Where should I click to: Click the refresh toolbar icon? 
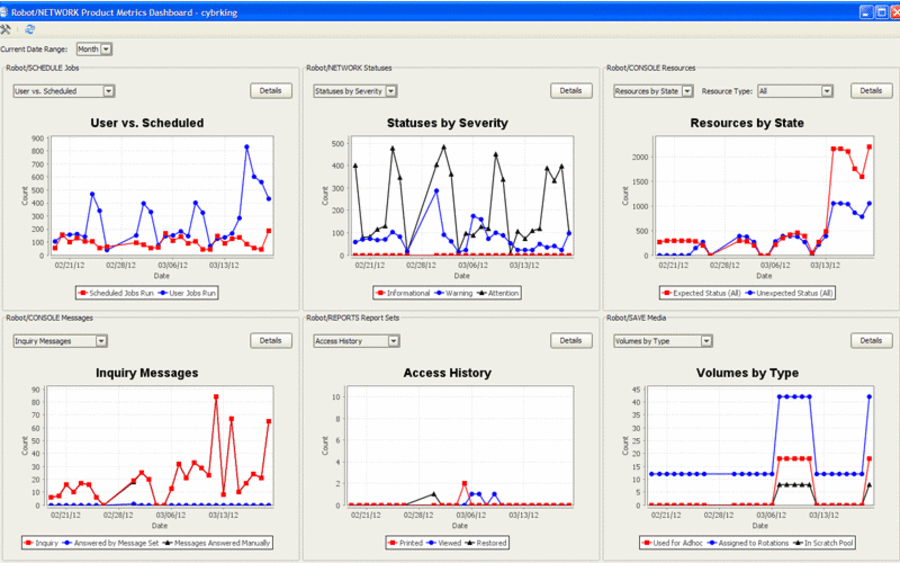pos(30,29)
